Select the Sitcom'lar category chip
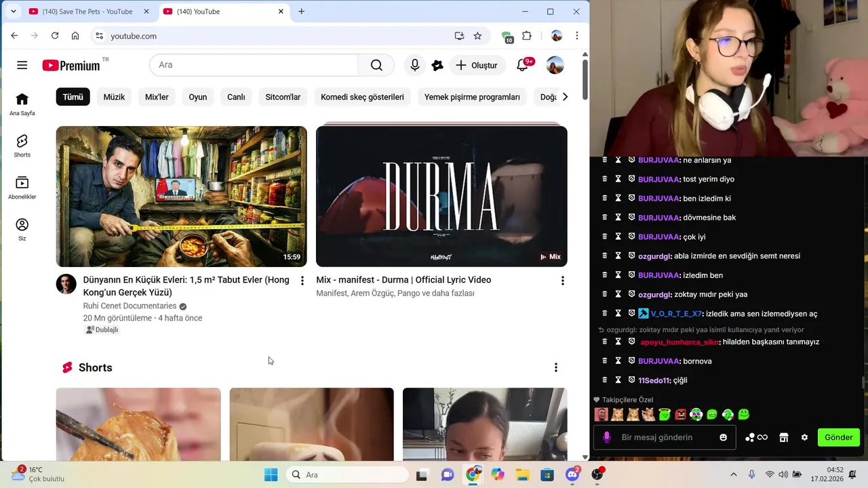The height and width of the screenshot is (488, 868). tap(283, 97)
